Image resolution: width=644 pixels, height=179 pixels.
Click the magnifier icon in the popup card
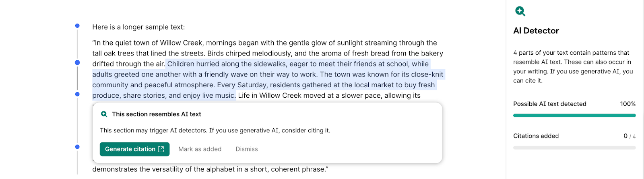(x=104, y=114)
